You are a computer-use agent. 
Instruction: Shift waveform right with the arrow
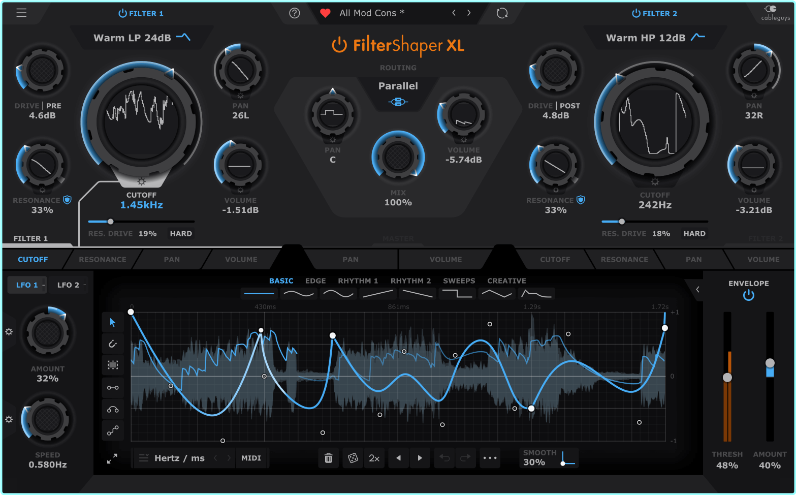420,458
